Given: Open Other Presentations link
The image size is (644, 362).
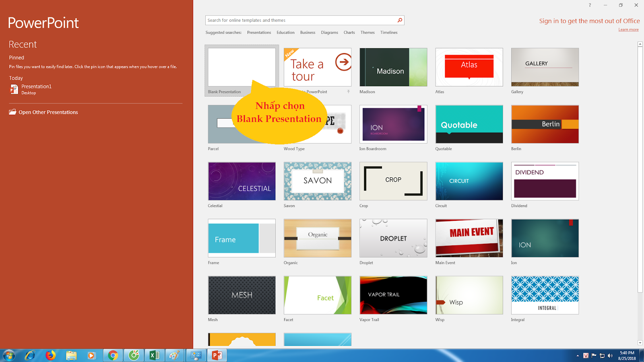Looking at the screenshot, I should (x=48, y=112).
